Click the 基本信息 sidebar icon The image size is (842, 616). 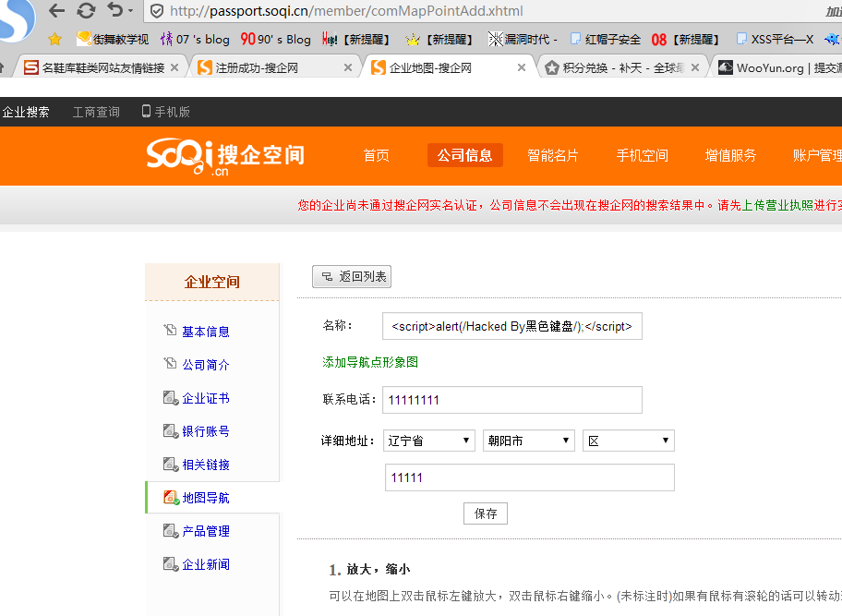(x=170, y=331)
